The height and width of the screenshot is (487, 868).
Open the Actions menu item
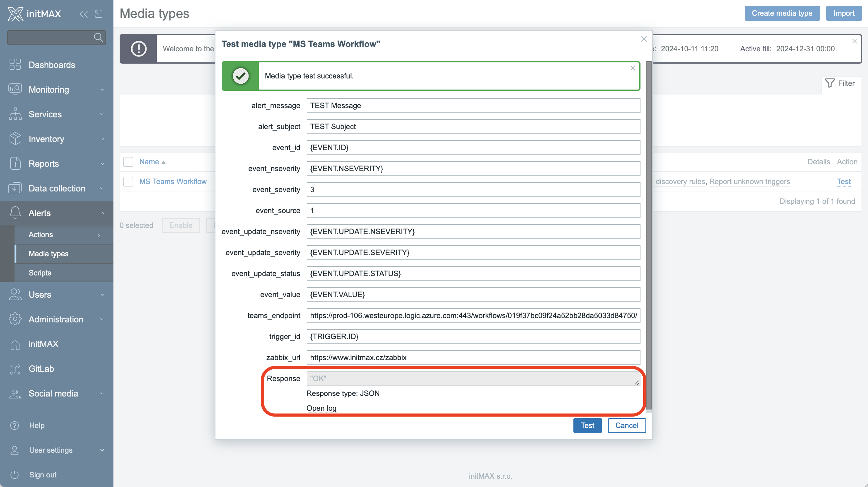[x=64, y=235]
